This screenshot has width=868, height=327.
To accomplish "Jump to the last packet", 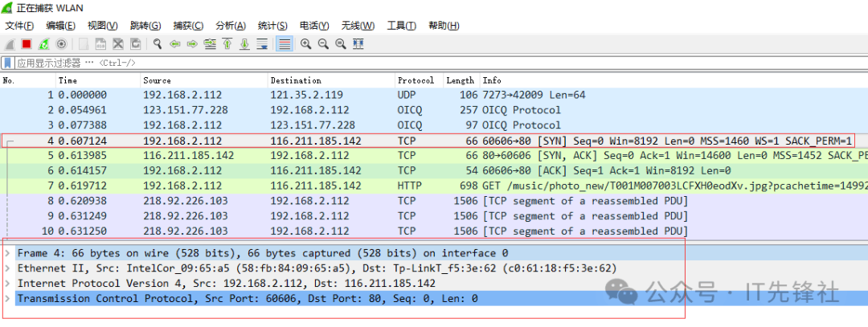I will point(244,44).
